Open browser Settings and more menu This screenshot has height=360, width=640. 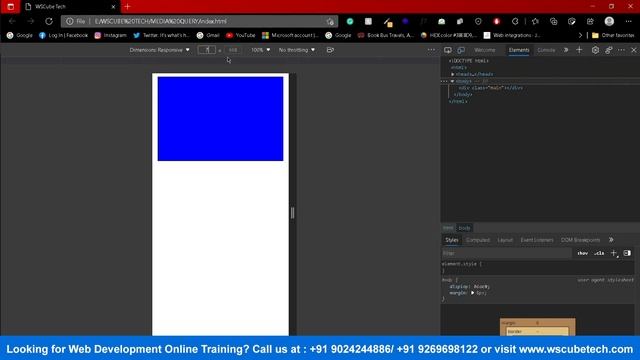point(629,21)
